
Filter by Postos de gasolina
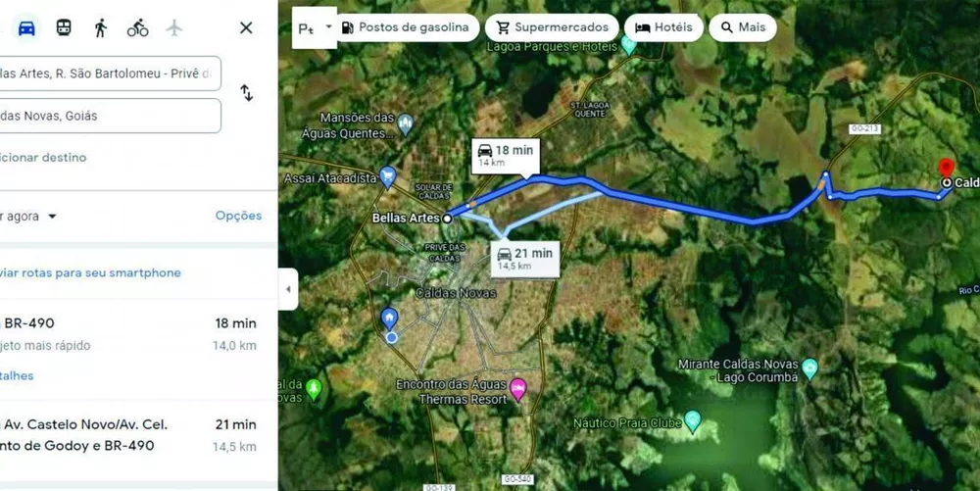coord(407,27)
